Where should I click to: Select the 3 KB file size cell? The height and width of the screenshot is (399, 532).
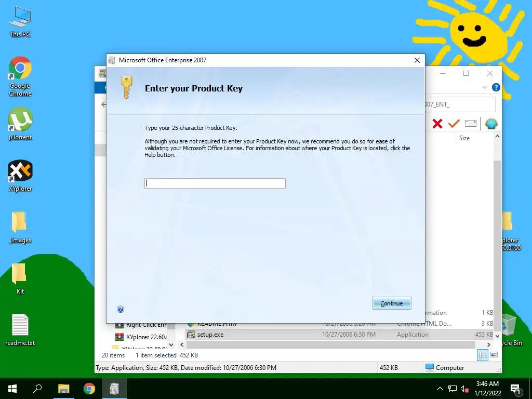tap(487, 323)
